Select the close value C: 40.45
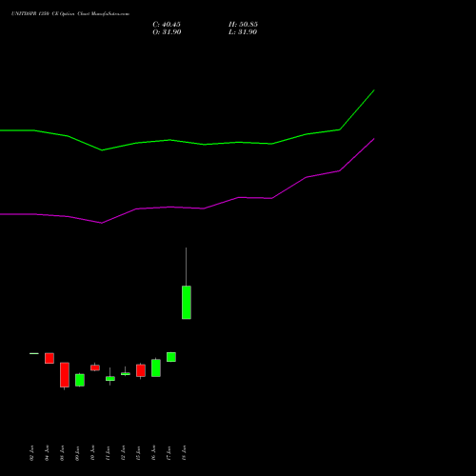 pyautogui.click(x=167, y=25)
